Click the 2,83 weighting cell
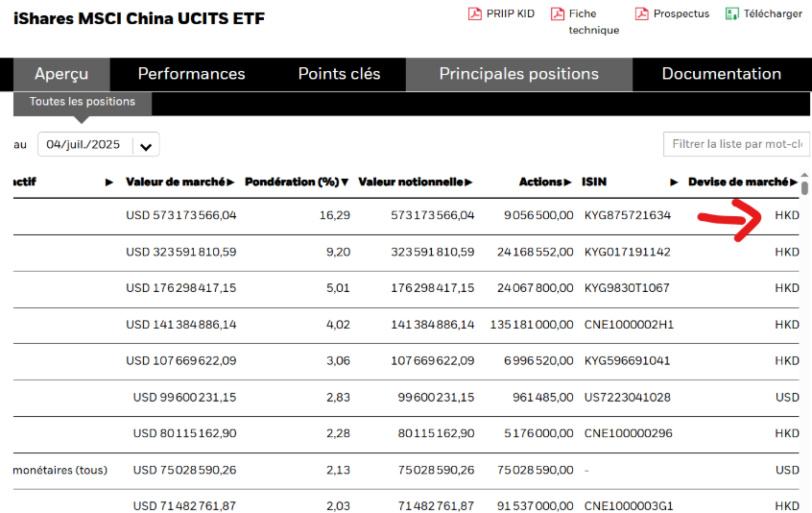812x513 pixels. (338, 398)
